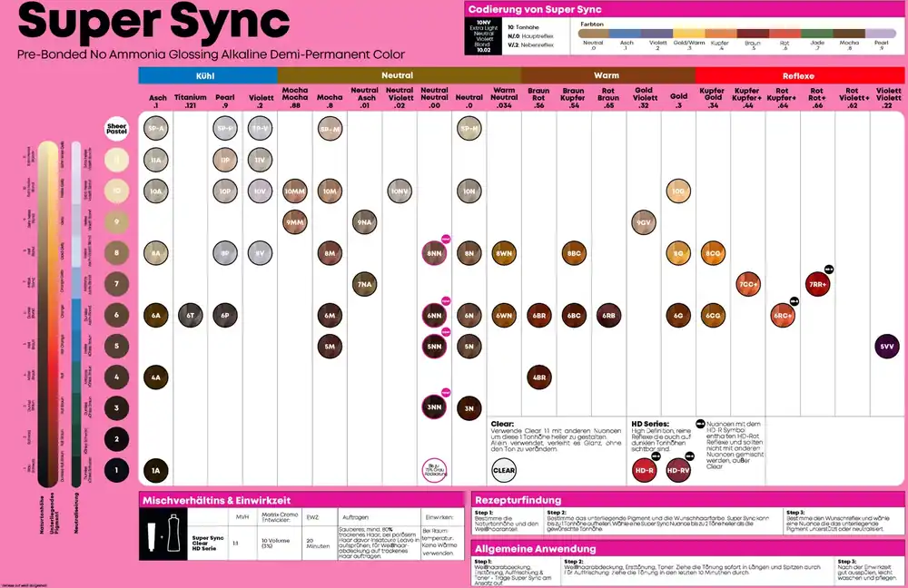Click the Jade .7 Farbton color bar

[x=818, y=34]
